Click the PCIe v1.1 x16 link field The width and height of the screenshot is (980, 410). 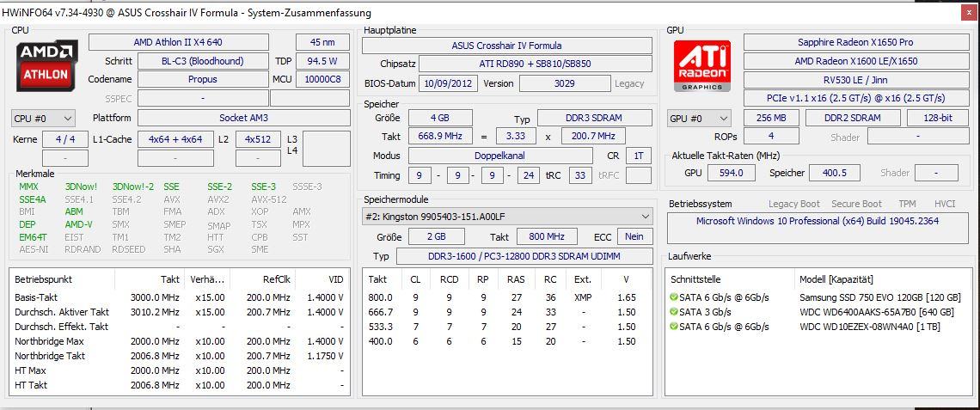tap(855, 98)
